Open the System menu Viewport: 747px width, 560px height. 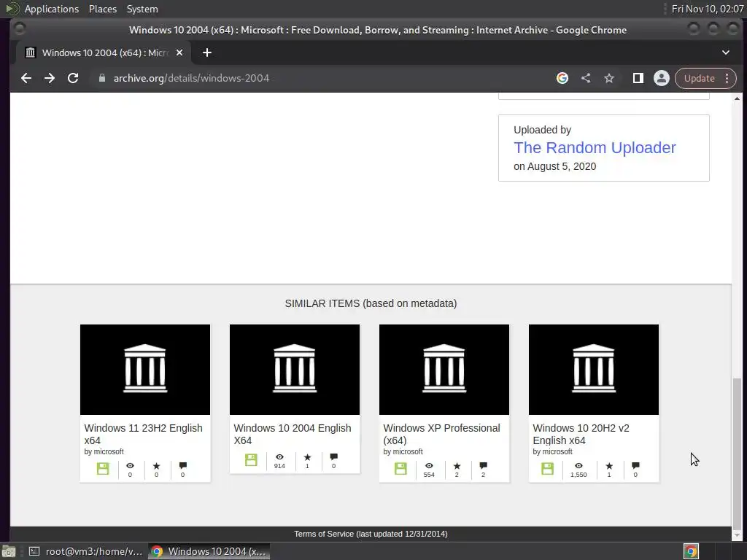tap(142, 9)
